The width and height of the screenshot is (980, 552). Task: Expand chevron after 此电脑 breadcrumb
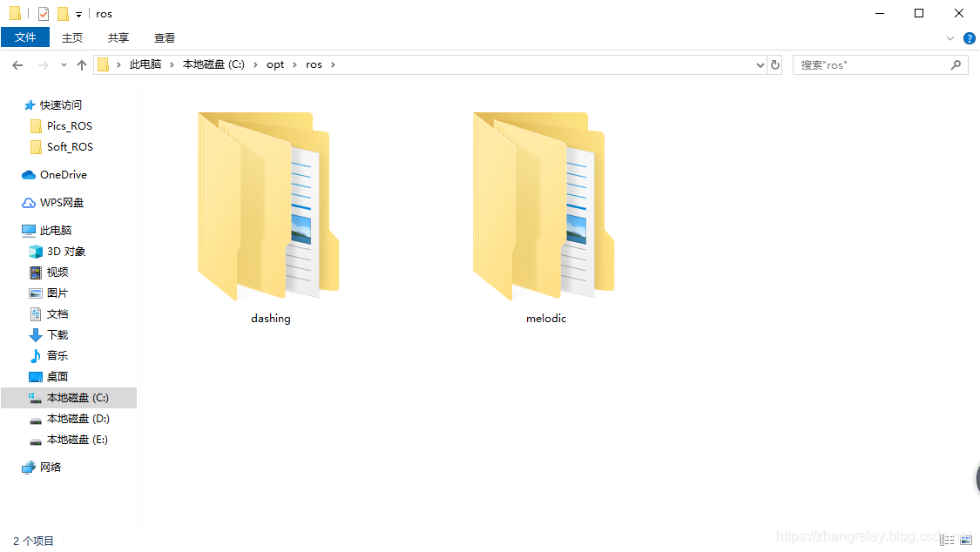pos(172,65)
